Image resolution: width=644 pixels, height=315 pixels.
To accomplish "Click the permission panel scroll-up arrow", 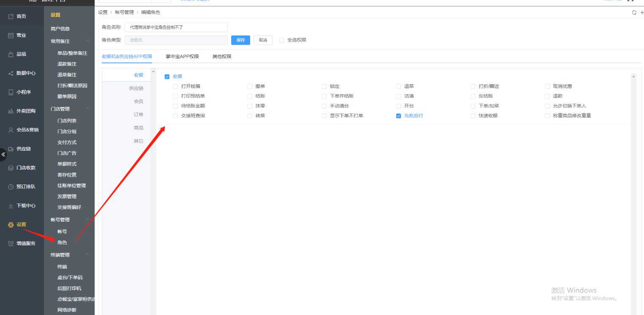I will [x=633, y=76].
